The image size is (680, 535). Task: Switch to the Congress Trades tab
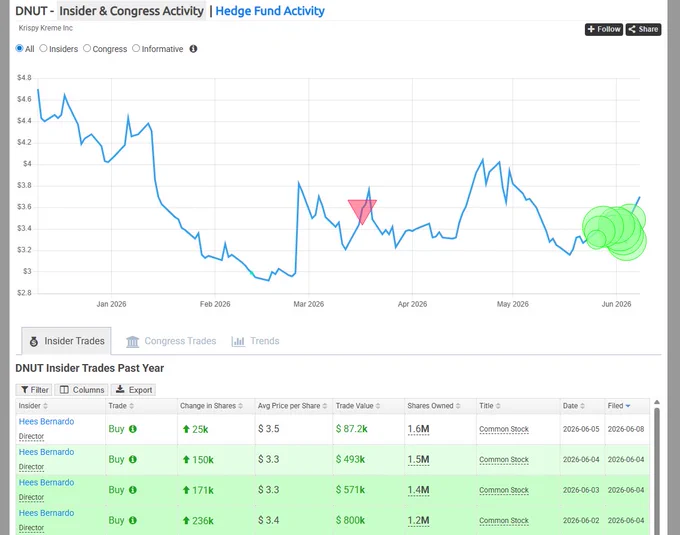point(171,341)
